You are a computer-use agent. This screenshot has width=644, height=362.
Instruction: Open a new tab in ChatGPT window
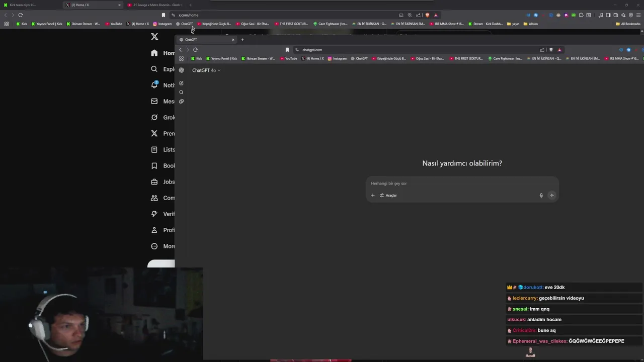[x=242, y=40]
